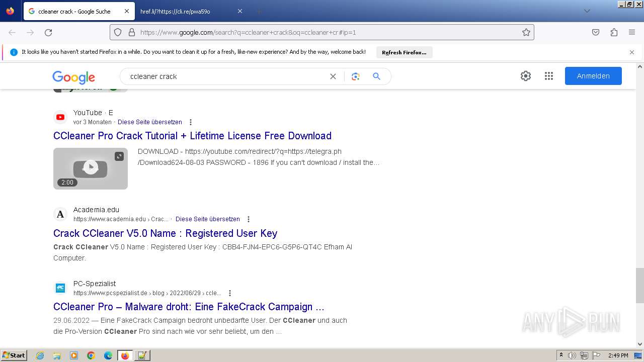Click the scrollbar down arrow
Viewport: 644px width, 362px height.
click(640, 344)
